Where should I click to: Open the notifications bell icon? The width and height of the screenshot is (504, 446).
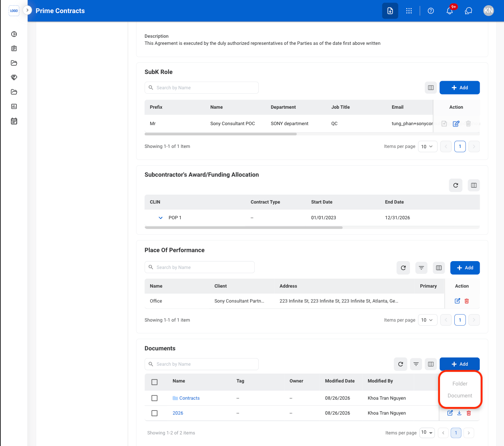(x=449, y=11)
